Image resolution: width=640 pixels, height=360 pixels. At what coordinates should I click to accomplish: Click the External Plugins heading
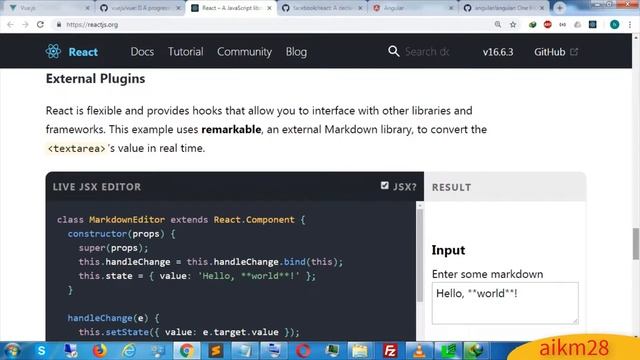tap(96, 78)
